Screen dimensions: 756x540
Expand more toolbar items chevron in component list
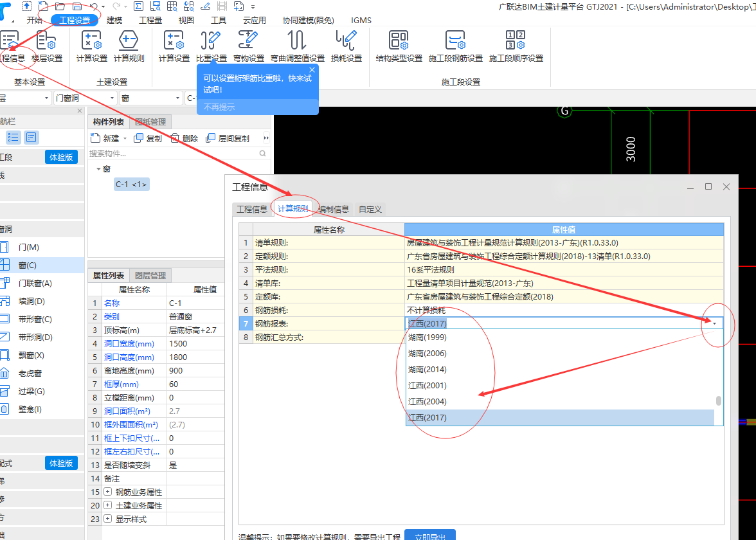click(x=265, y=138)
